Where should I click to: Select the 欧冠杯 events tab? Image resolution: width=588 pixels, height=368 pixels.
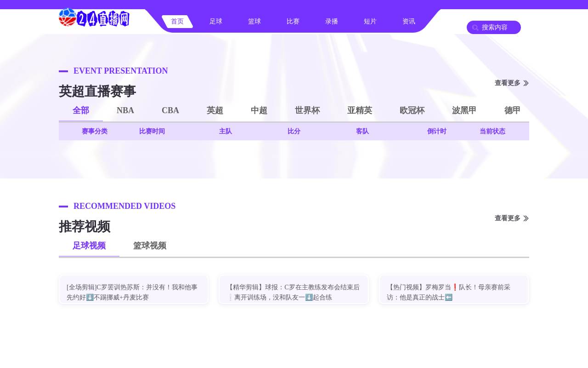point(412,110)
